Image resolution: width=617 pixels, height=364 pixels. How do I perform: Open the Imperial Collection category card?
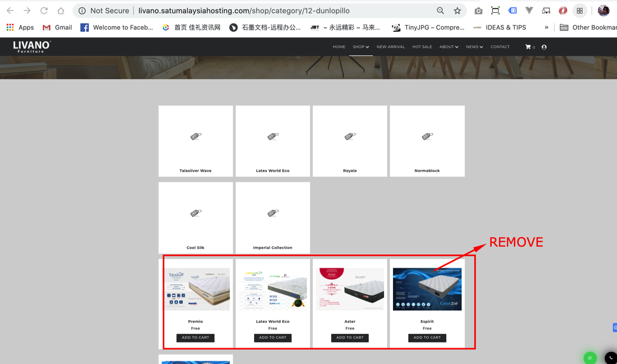pyautogui.click(x=273, y=218)
